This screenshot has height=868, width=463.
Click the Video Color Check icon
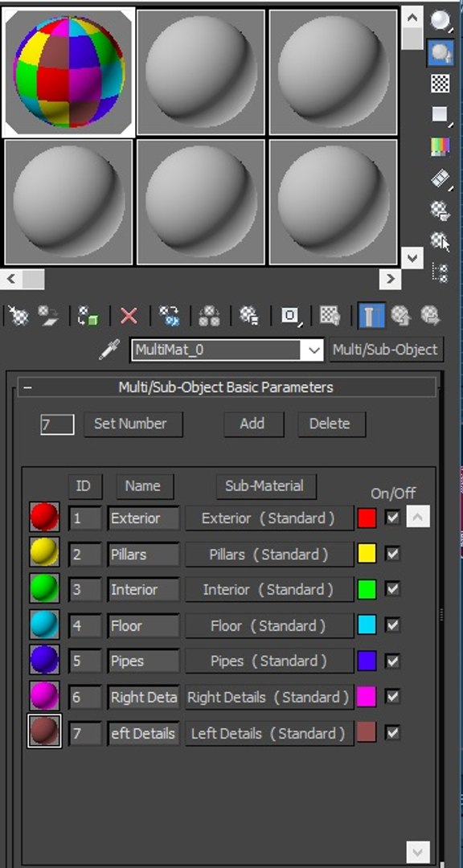(440, 147)
